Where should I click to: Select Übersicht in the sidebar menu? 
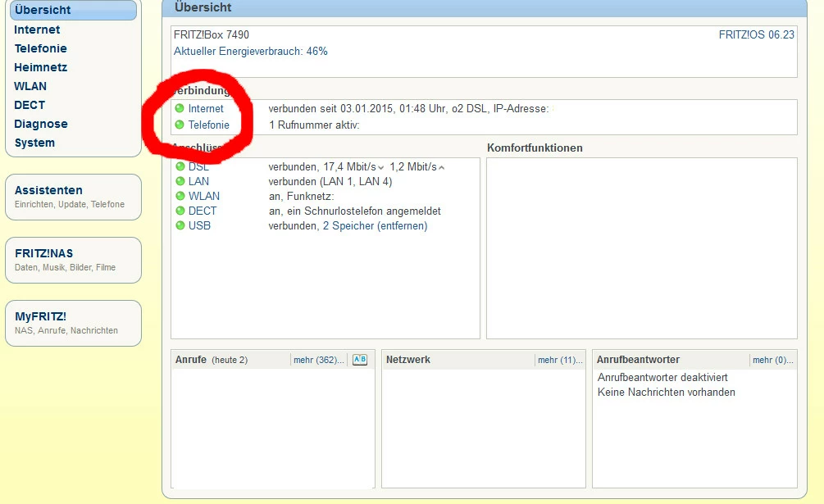click(73, 10)
